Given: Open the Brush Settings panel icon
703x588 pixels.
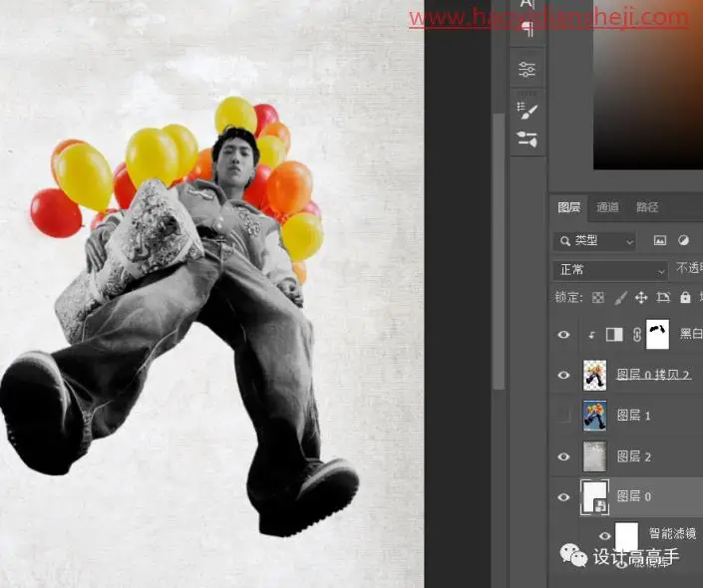Looking at the screenshot, I should (x=527, y=111).
